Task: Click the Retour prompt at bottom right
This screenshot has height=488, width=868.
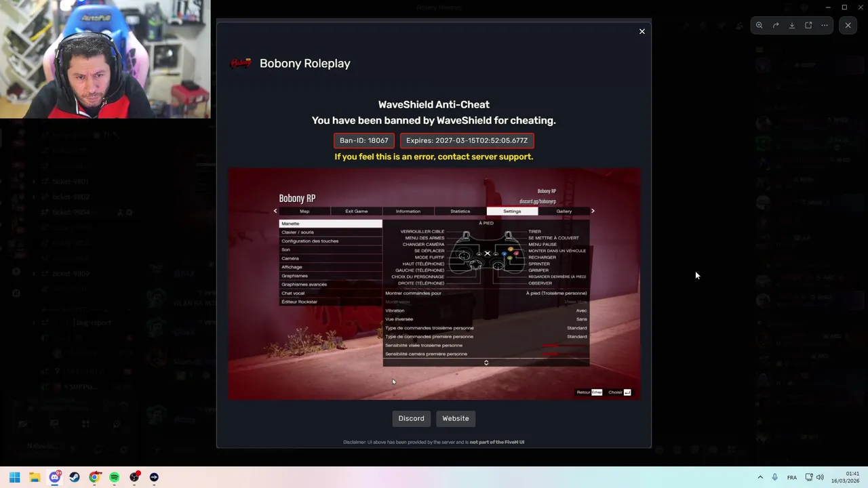Action: pyautogui.click(x=589, y=392)
